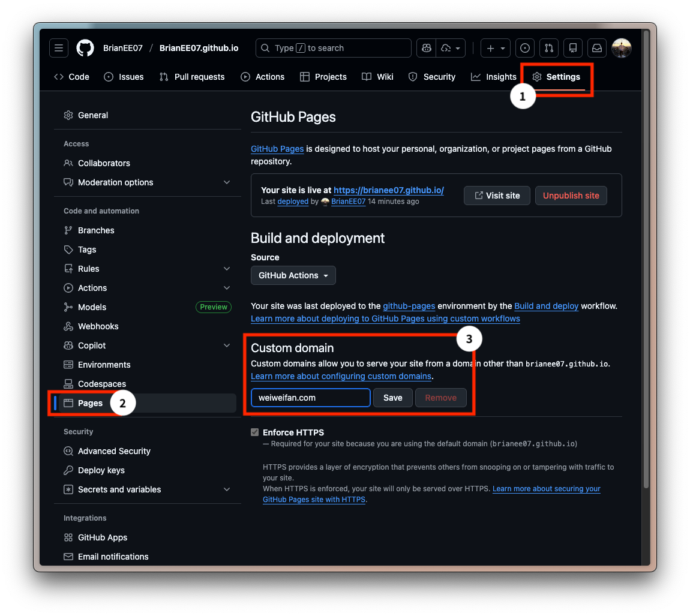Expand Secrets and variables in sidebar

(227, 489)
